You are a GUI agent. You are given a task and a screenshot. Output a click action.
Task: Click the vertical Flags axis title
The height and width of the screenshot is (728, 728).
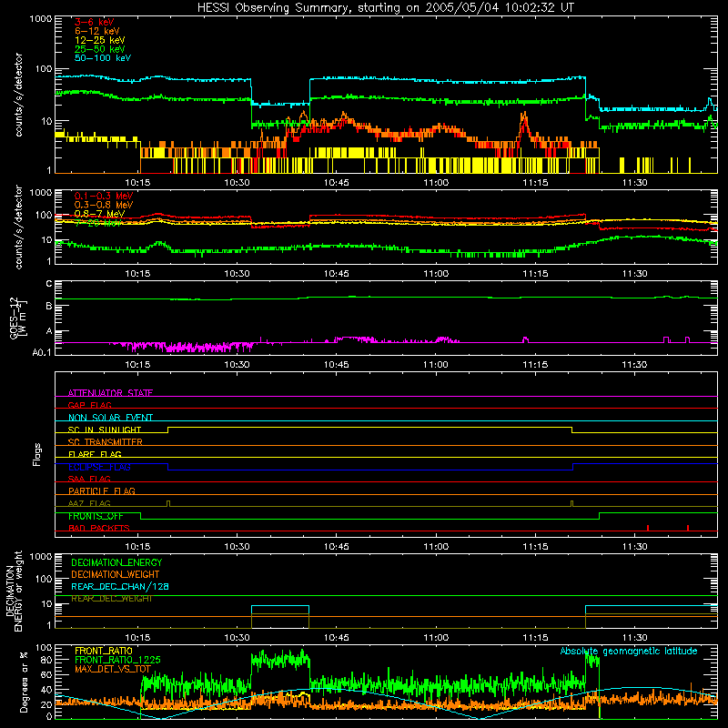pos(37,454)
